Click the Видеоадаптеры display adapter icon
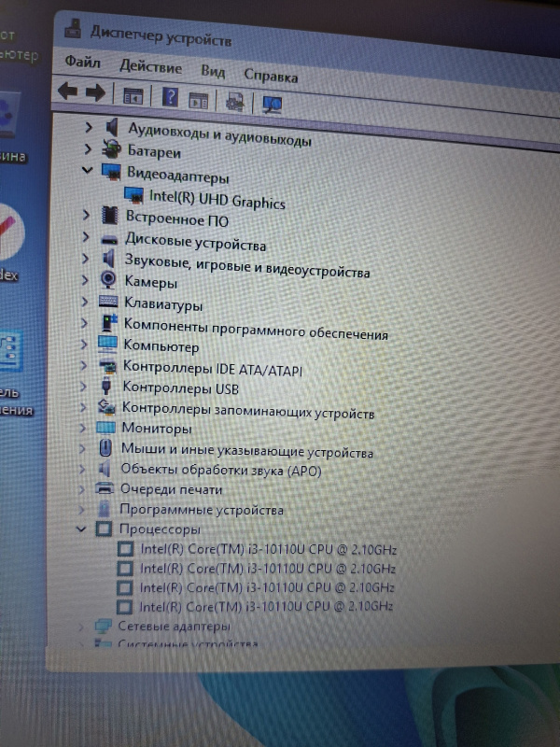The height and width of the screenshot is (747, 560). (x=111, y=172)
